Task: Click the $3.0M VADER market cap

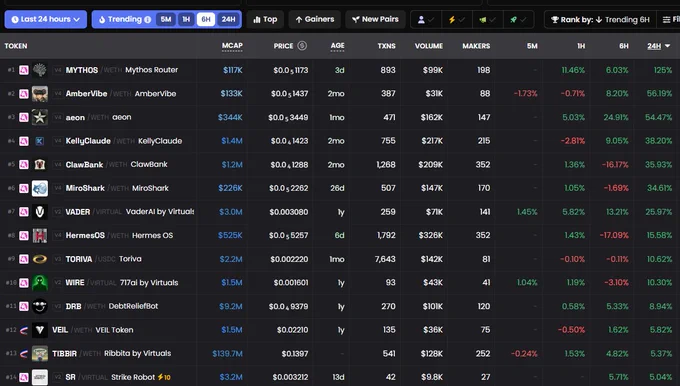Action: (231, 212)
